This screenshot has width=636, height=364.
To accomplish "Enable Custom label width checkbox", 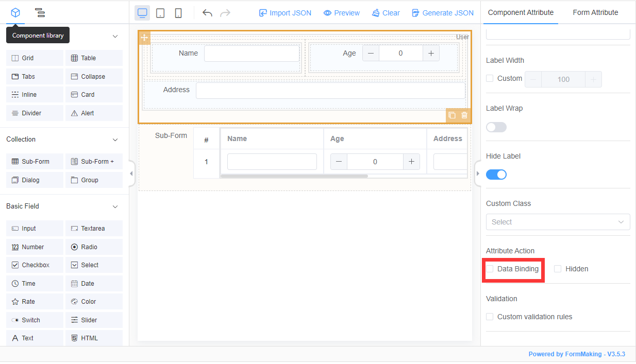I will 490,78.
